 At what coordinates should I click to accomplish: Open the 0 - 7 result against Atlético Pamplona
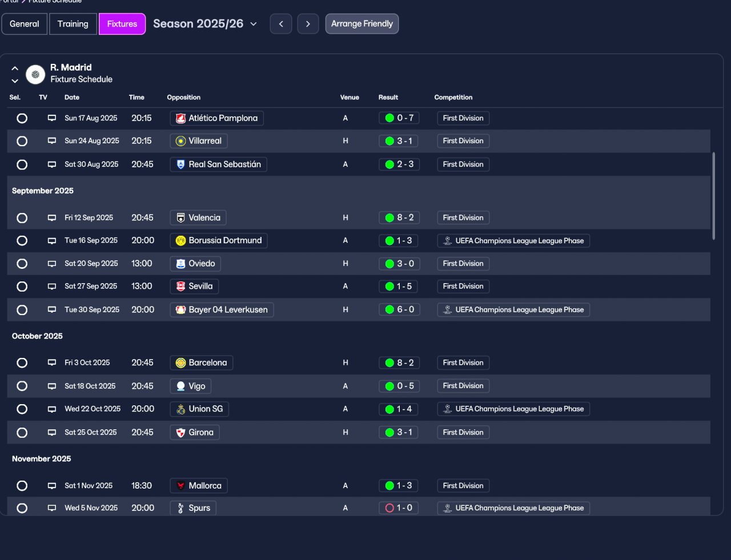click(x=399, y=118)
